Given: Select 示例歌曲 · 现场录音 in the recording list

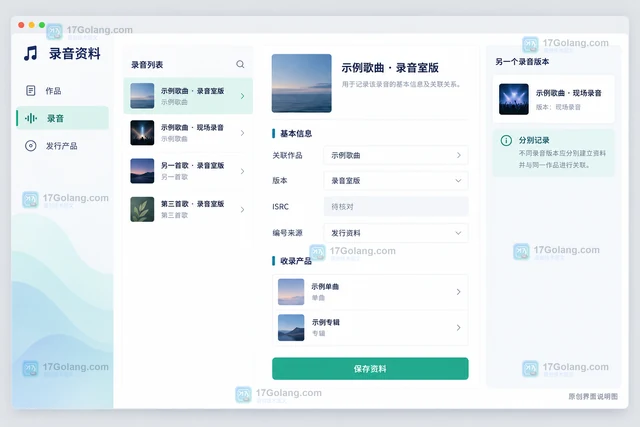Looking at the screenshot, I should point(188,133).
